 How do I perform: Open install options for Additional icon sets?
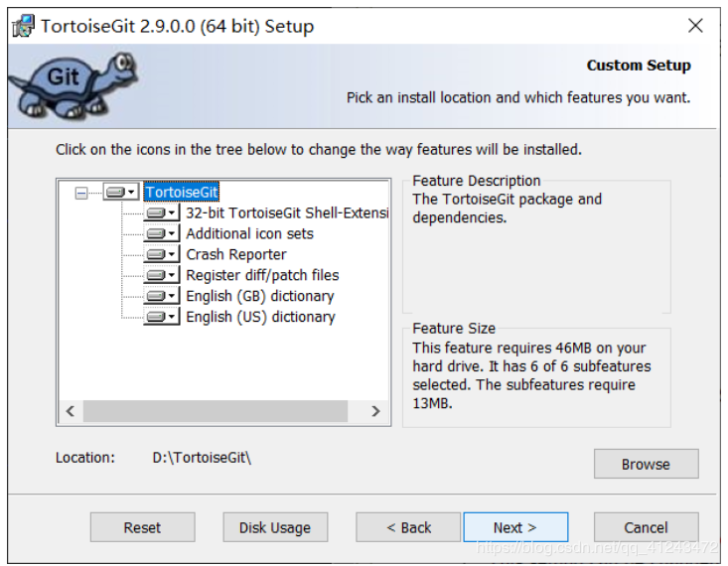click(161, 233)
